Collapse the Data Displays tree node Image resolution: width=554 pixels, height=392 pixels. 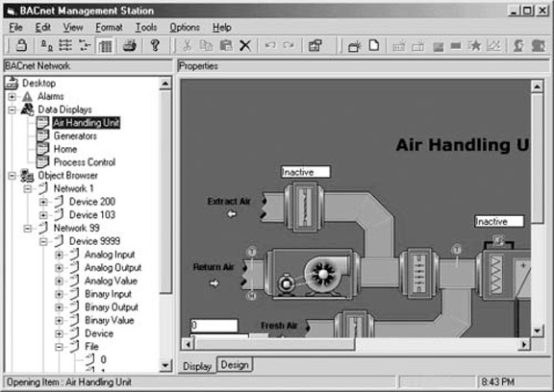click(x=12, y=110)
